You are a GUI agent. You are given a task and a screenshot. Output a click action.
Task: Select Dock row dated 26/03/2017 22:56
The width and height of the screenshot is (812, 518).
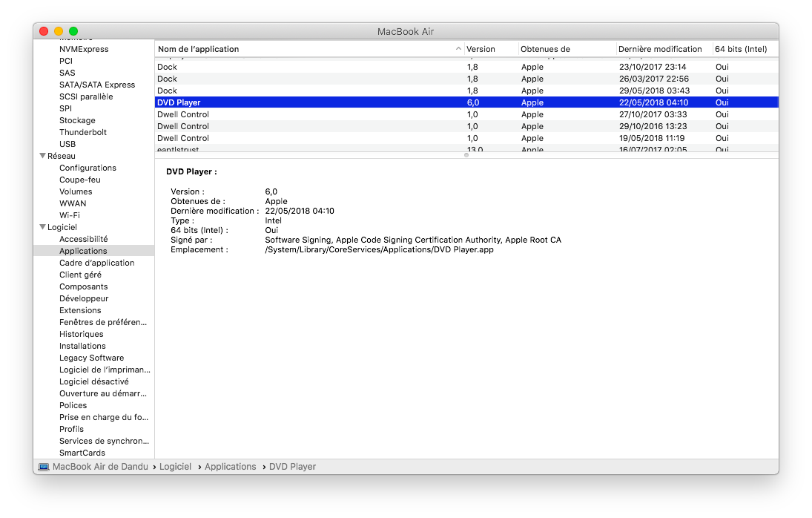tap(466, 79)
